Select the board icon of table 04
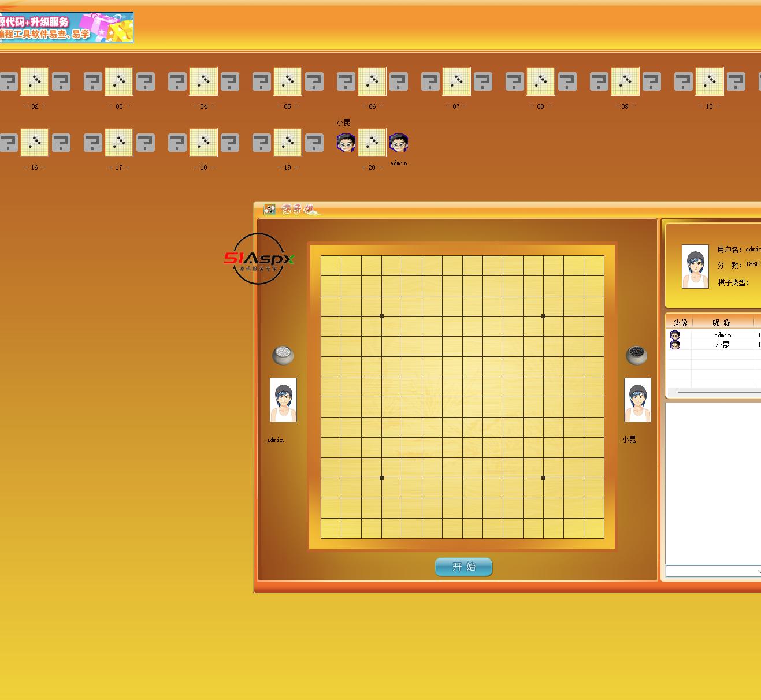This screenshot has width=761, height=700. (203, 81)
